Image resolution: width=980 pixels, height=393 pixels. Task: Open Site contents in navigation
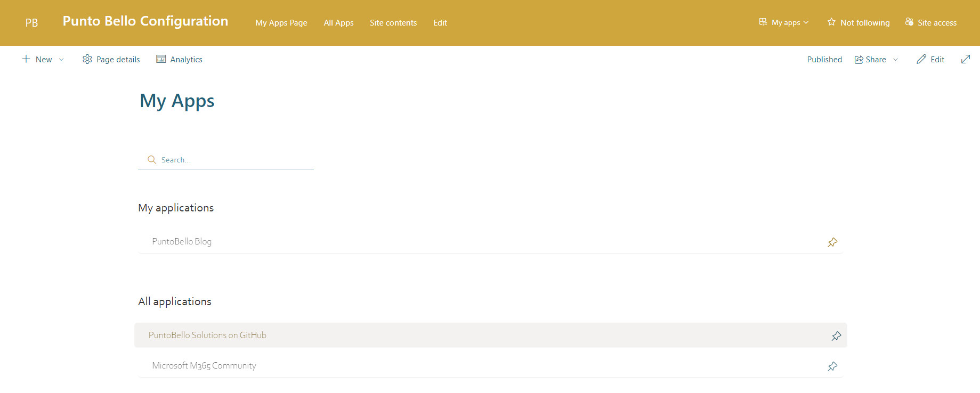point(393,23)
